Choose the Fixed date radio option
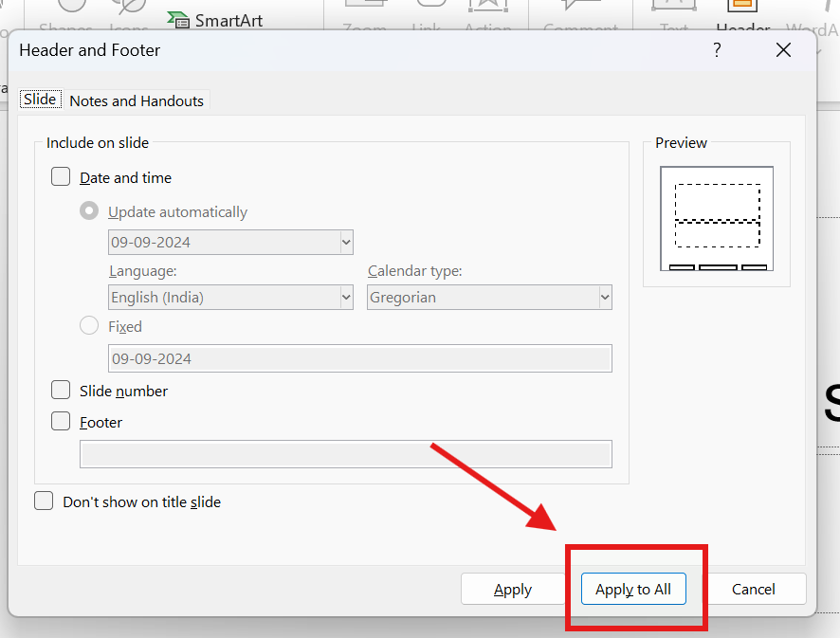840x638 pixels. point(89,326)
